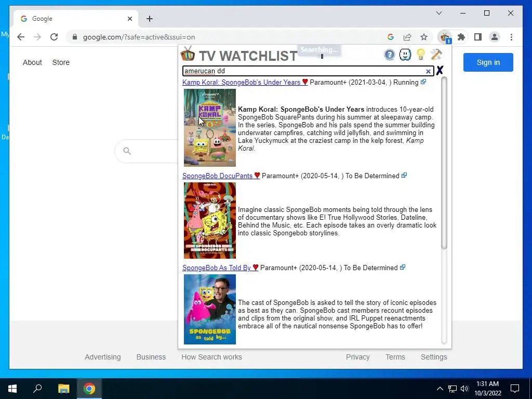The image size is (532, 399).
Task: Click the address bar URL text
Action: (x=139, y=37)
